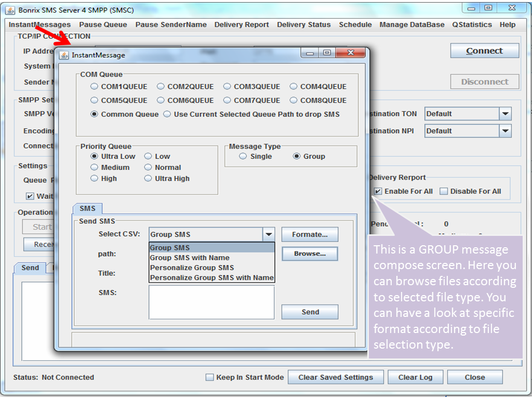Open the Help menu

click(x=508, y=25)
